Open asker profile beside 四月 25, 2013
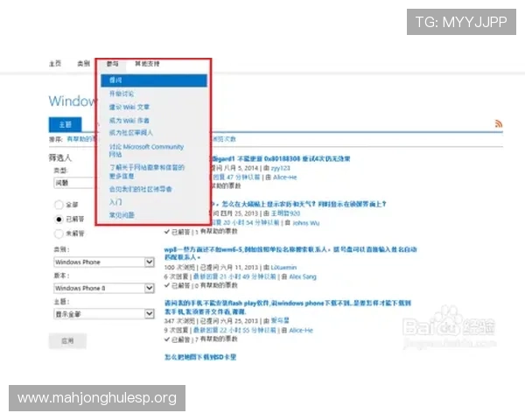The image size is (525, 420). (x=285, y=213)
